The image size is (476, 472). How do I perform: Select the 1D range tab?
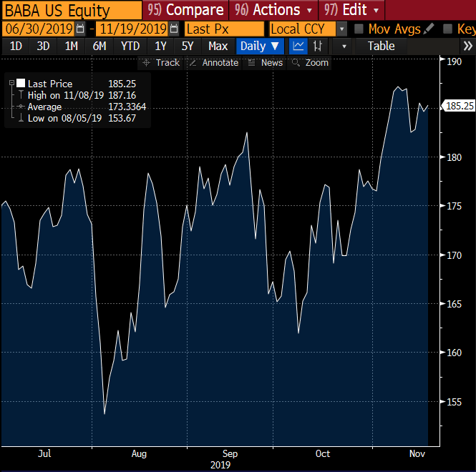(16, 46)
